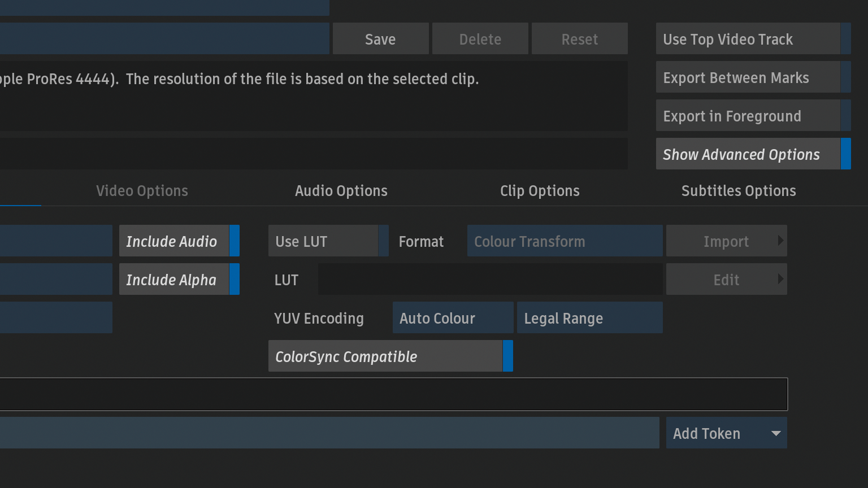
Task: Change the Legal Range setting
Action: pos(589,318)
